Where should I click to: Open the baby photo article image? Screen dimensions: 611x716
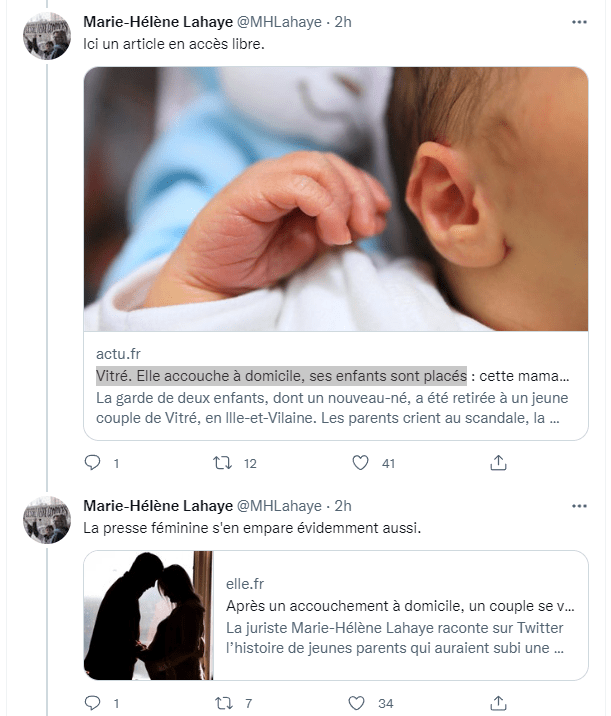coord(336,198)
